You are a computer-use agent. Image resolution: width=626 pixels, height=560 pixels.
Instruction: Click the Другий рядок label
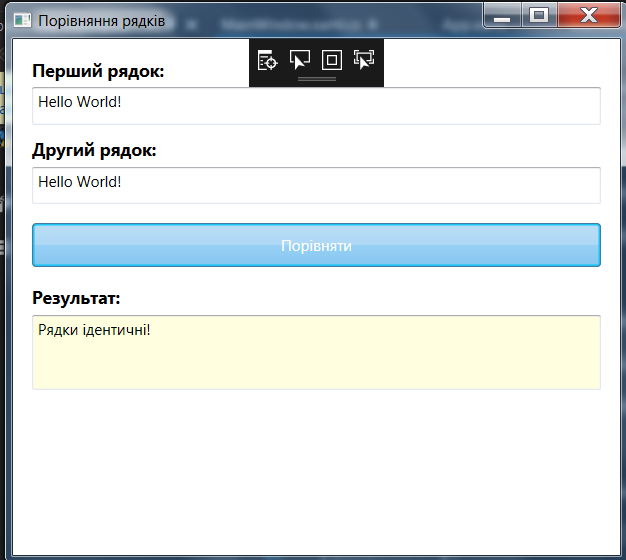(94, 151)
